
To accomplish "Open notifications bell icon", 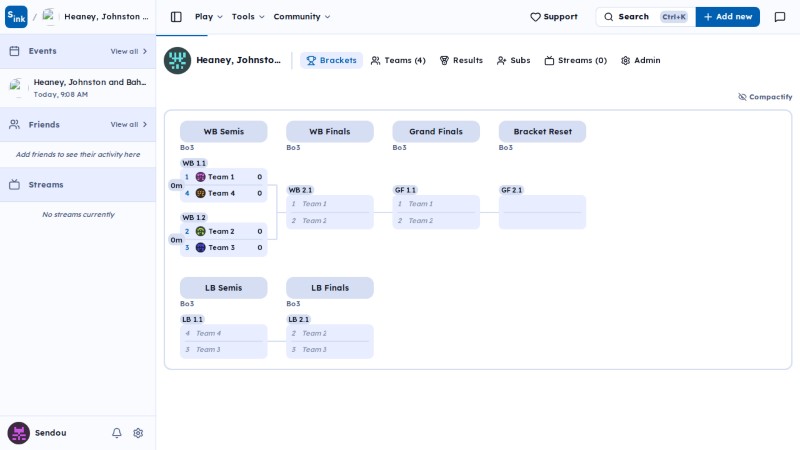I will point(117,433).
